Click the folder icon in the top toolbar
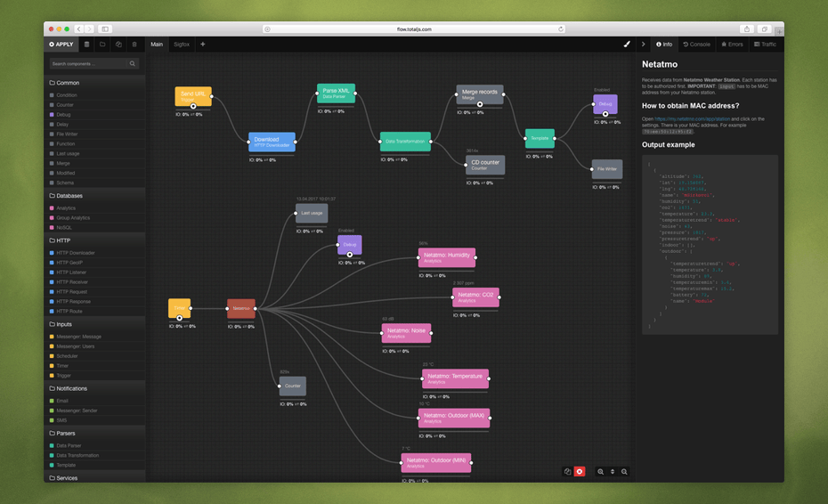828x504 pixels. [x=102, y=45]
